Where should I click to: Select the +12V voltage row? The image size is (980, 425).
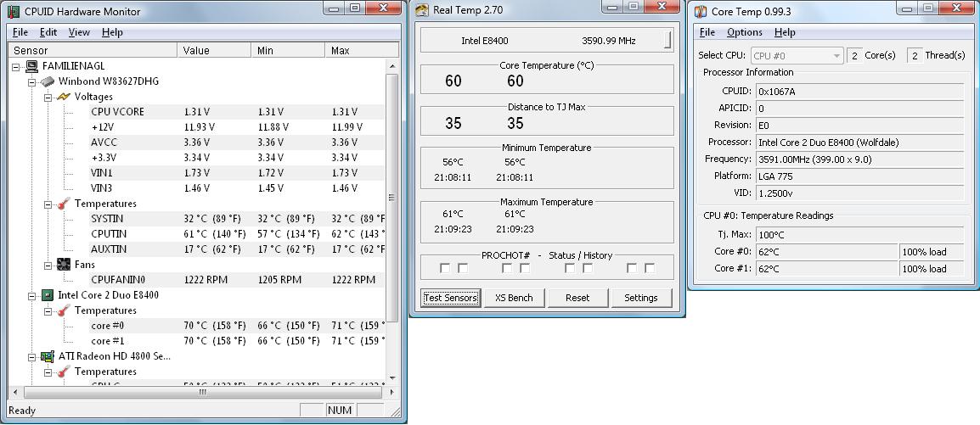[x=237, y=127]
